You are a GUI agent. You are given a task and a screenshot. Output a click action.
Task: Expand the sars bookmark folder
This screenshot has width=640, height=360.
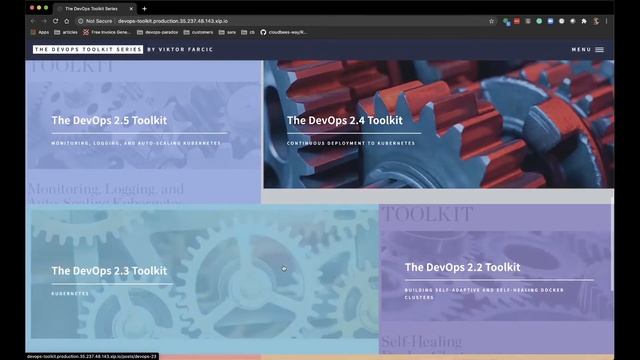pos(227,32)
